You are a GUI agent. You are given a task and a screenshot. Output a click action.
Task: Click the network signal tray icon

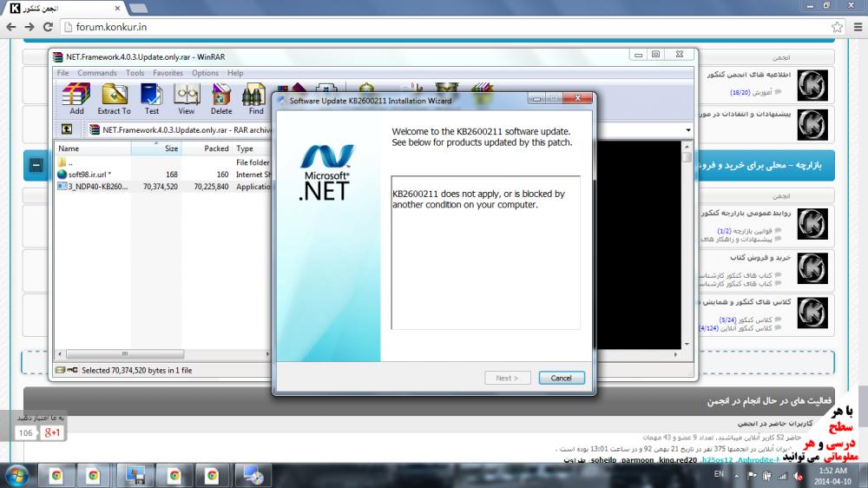click(783, 476)
